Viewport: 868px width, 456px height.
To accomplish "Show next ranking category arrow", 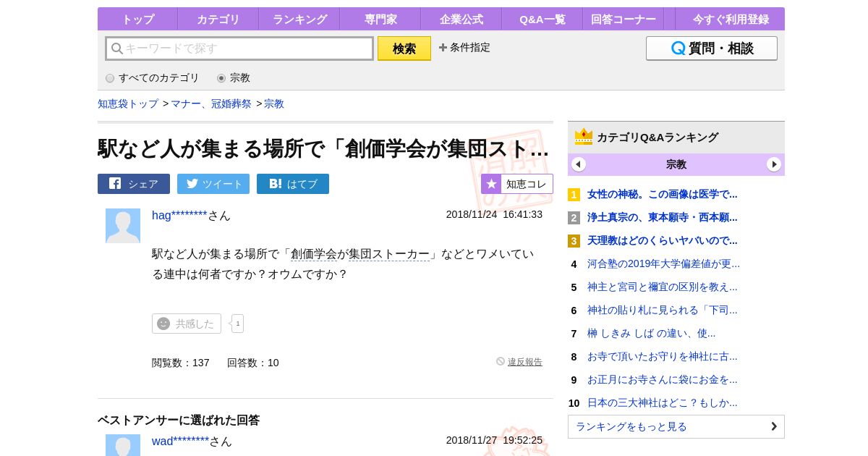I will (x=774, y=164).
